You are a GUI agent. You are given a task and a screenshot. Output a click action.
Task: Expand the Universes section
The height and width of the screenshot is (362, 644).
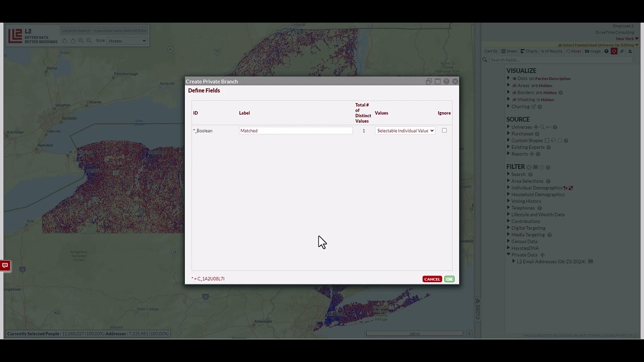[x=508, y=127]
